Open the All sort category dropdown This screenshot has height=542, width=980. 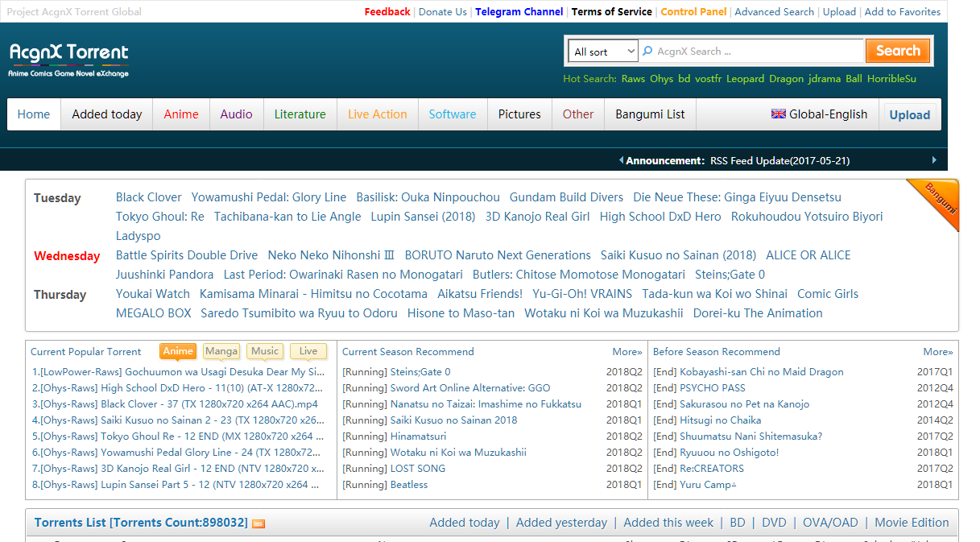[x=604, y=52]
